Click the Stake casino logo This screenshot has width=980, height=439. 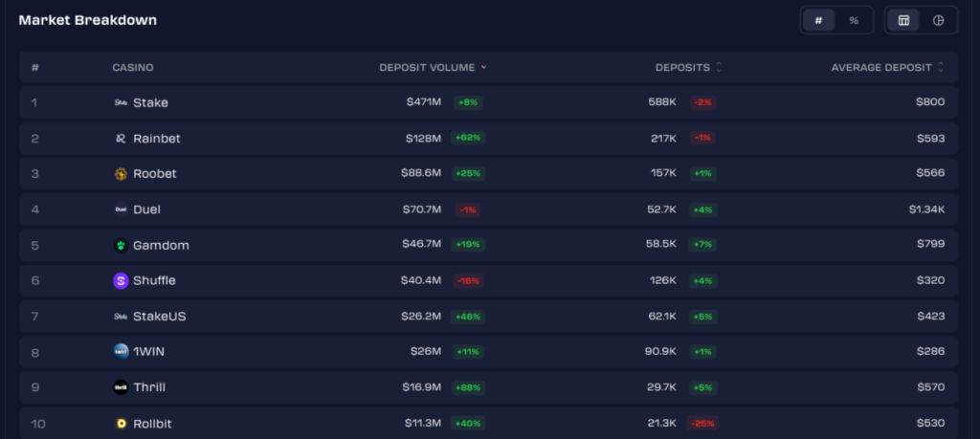(x=121, y=102)
